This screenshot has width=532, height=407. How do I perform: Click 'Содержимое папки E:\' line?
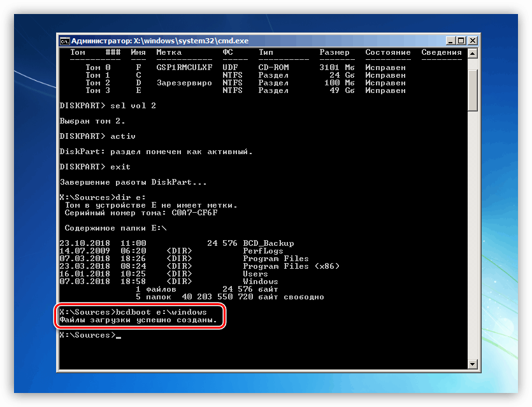click(115, 228)
